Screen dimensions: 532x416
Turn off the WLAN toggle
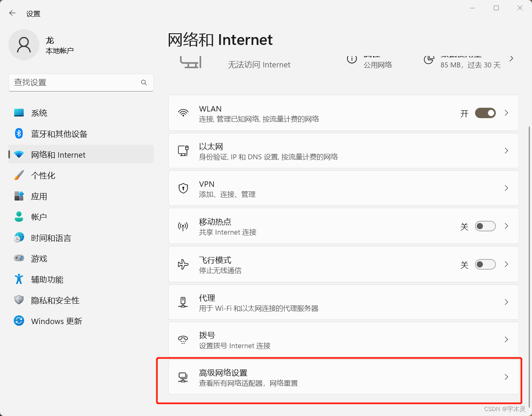[485, 113]
